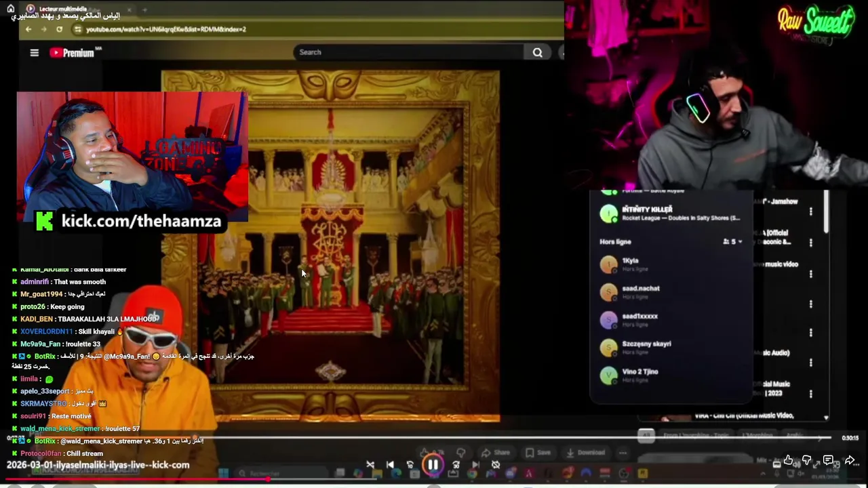Toggle the repeat-off loop icon

(496, 464)
